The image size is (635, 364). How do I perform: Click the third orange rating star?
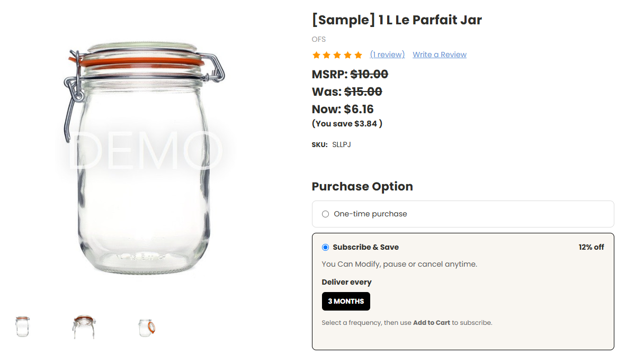pyautogui.click(x=337, y=55)
